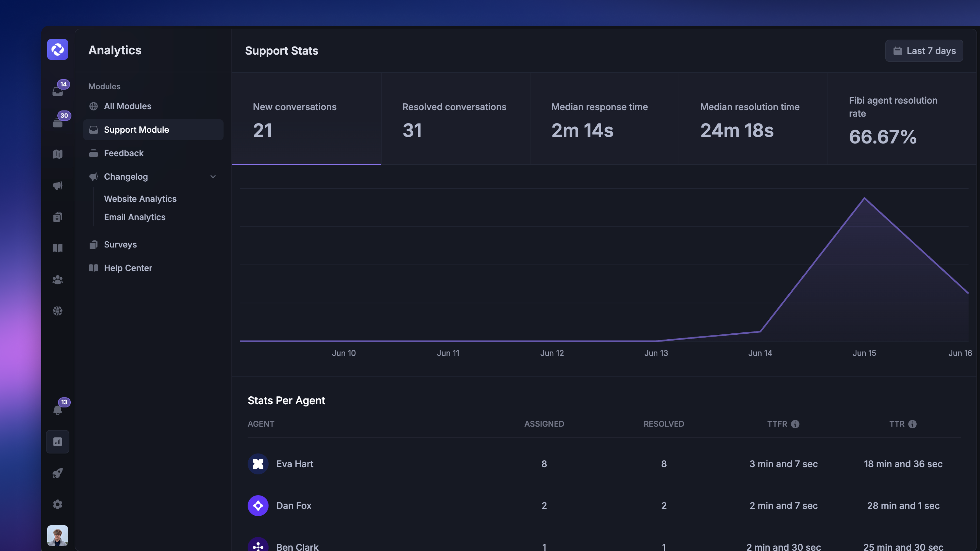Switch to Median response time tab
Viewport: 980px width, 551px height.
coord(604,119)
